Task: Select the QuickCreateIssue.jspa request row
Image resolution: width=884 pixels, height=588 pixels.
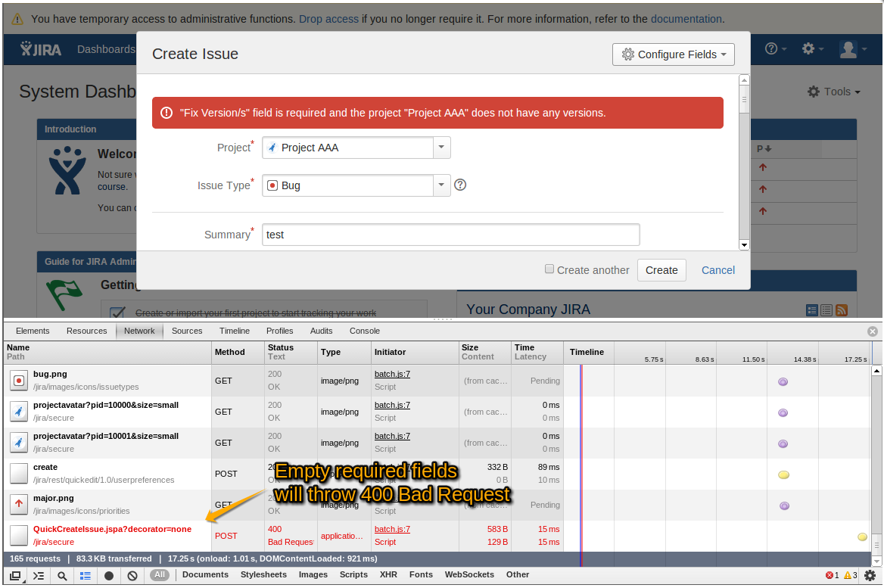Action: (437, 536)
